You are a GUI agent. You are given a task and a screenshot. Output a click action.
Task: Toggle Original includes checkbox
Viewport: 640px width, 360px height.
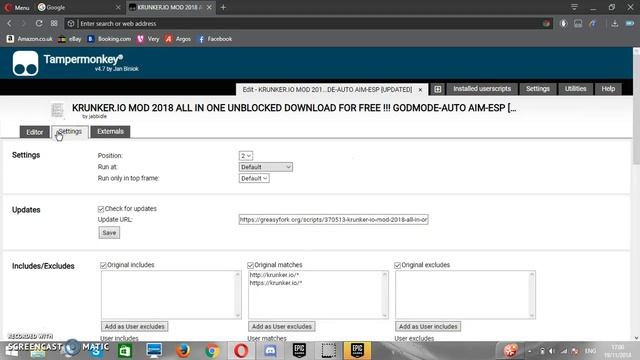tap(103, 265)
